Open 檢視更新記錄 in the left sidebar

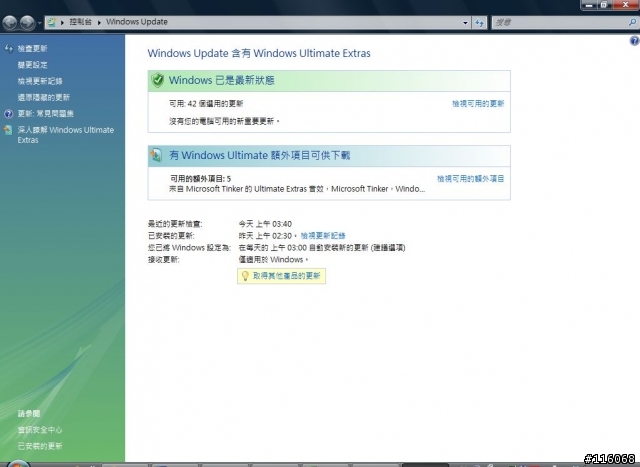click(40, 81)
